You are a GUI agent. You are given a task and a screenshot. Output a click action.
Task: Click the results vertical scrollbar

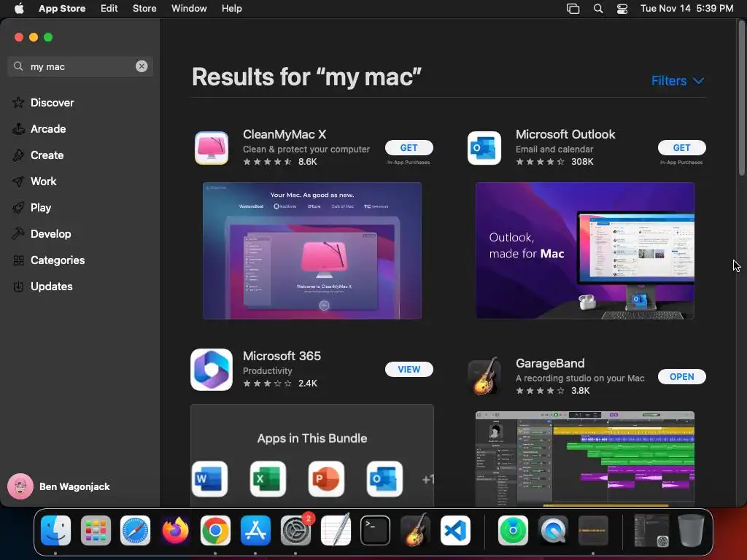coord(742,98)
